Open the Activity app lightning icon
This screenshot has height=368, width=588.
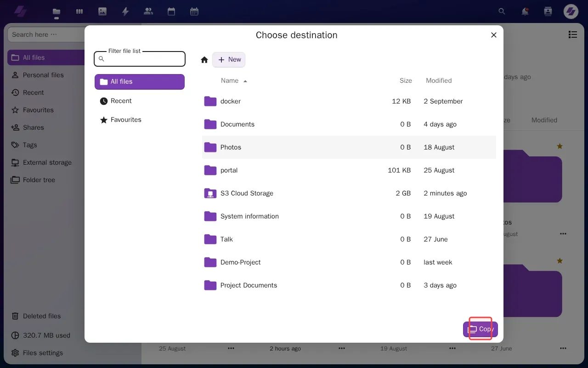[x=125, y=11]
